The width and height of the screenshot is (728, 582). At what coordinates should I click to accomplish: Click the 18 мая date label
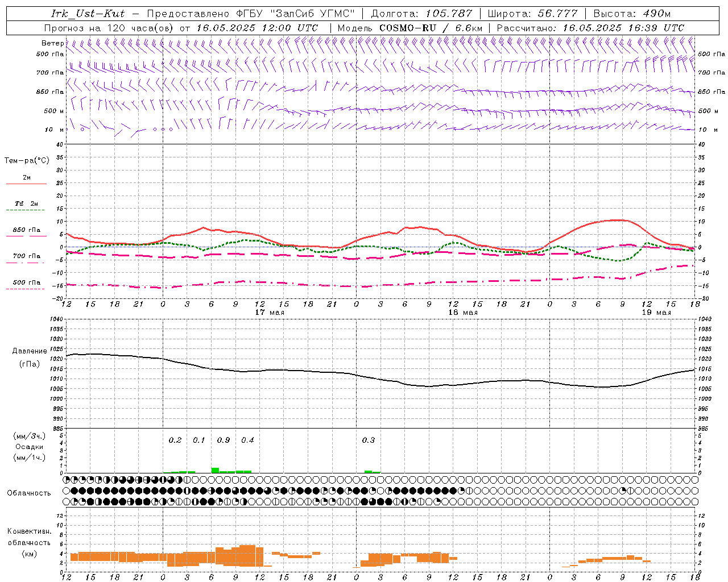pos(463,312)
